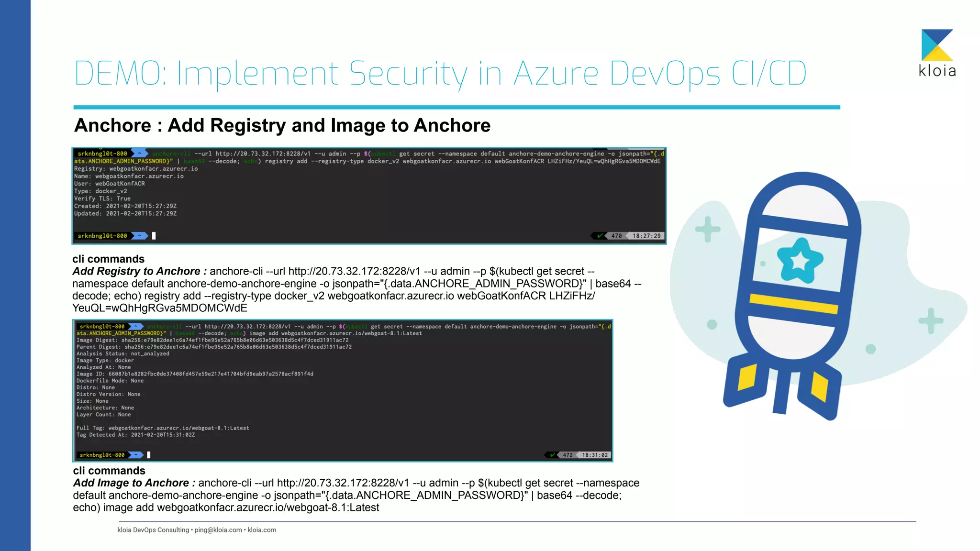
Task: Click the star emblem on the rocket
Action: tap(800, 261)
